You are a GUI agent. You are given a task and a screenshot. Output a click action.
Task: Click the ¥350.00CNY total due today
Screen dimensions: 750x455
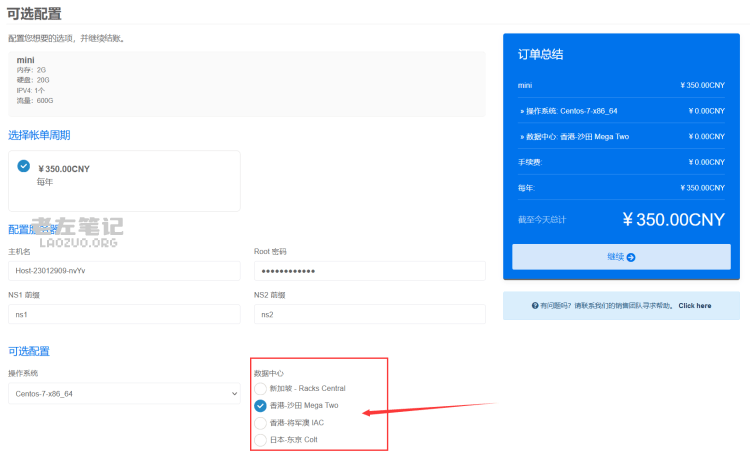click(672, 220)
